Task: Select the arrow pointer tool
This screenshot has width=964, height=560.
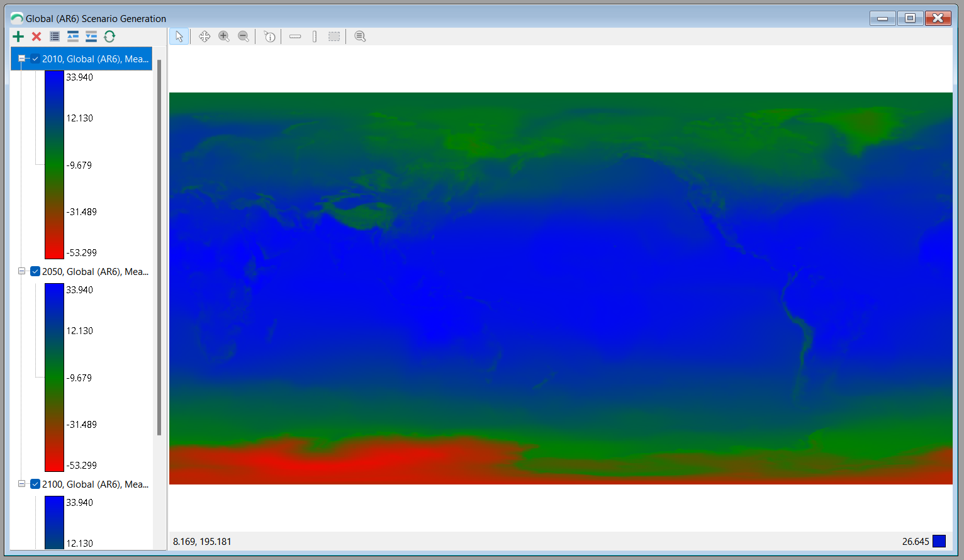Action: (x=179, y=36)
